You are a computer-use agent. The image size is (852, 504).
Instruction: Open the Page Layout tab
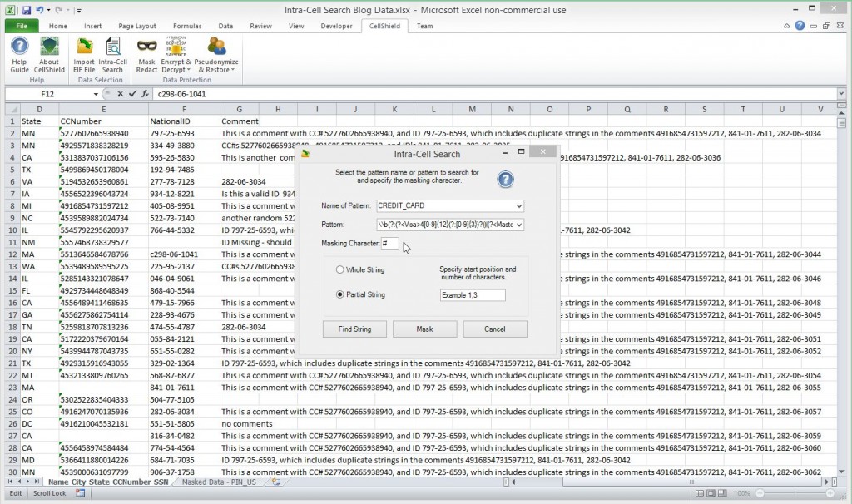coord(137,26)
